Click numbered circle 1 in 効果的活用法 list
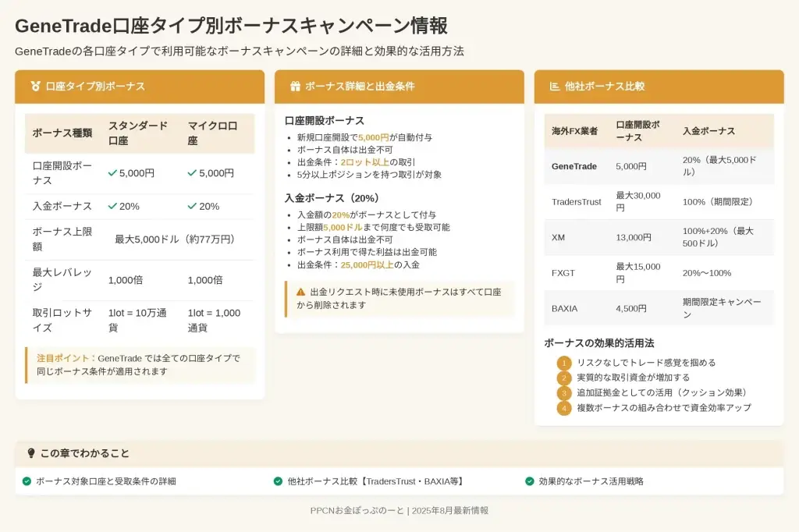799x532 pixels. [x=564, y=363]
